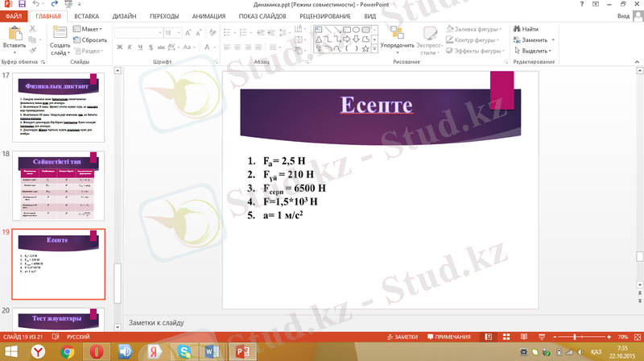
Task: Toggle the Notes (Заметки) pane
Action: pyautogui.click(x=402, y=336)
